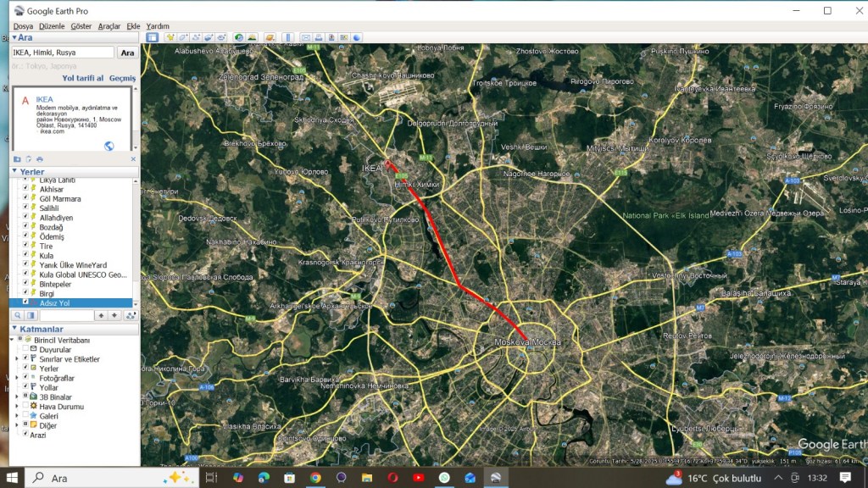Open the Dosya menu
868x488 pixels.
click(x=23, y=26)
